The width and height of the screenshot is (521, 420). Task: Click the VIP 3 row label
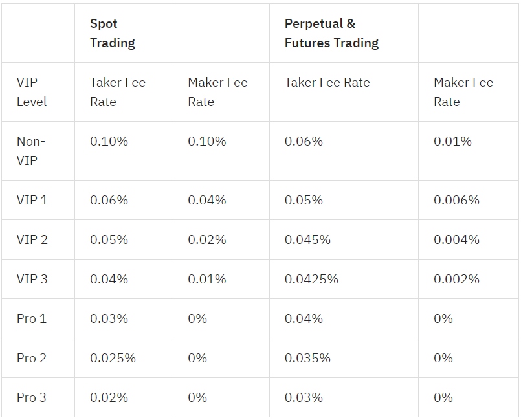(32, 279)
